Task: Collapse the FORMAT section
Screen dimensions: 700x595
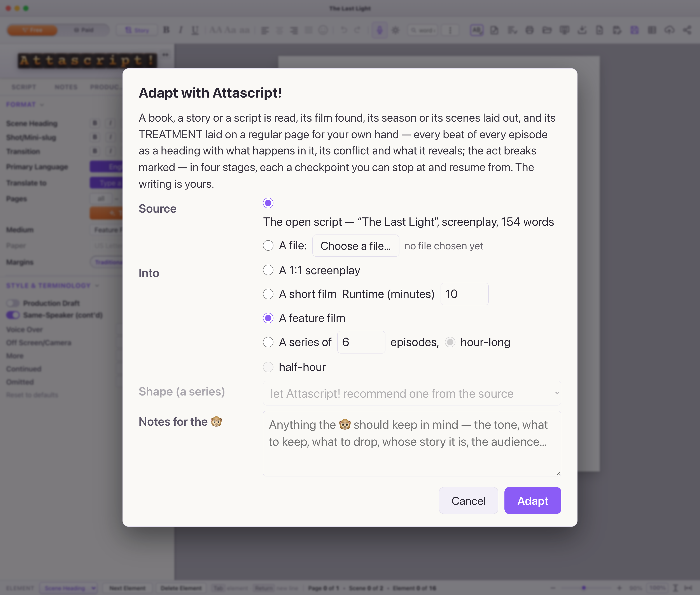Action: 25,105
